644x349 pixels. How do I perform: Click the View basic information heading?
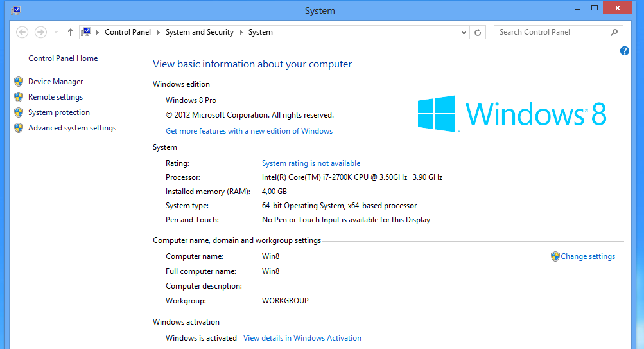tap(252, 64)
